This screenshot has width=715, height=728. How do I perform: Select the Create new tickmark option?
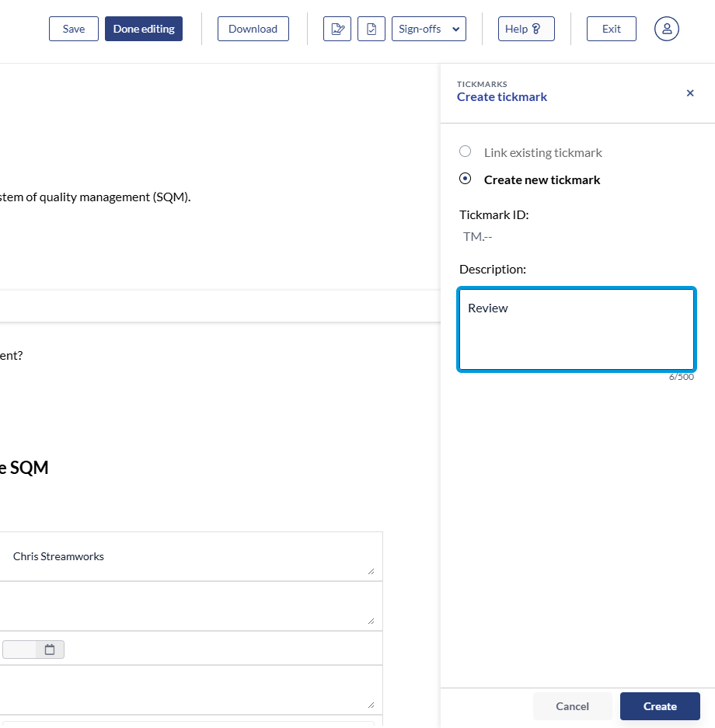pyautogui.click(x=466, y=179)
